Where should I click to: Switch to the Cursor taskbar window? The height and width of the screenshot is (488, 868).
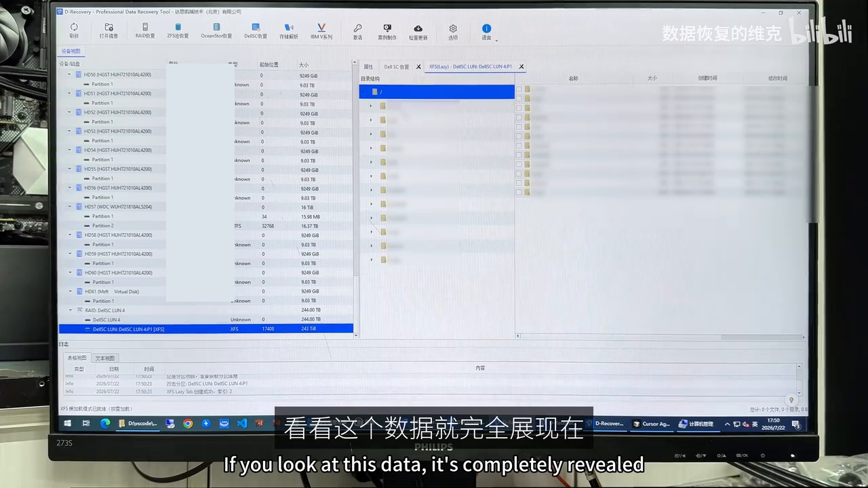650,424
